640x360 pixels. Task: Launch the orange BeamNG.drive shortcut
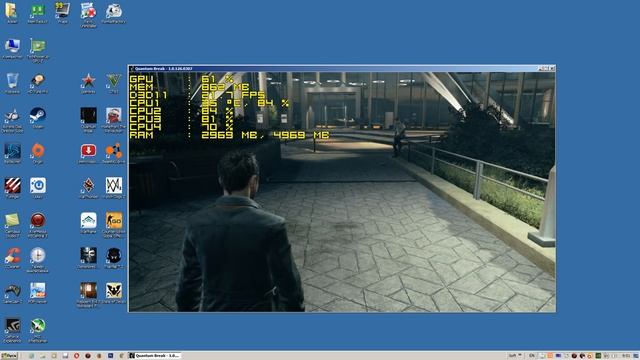click(113, 152)
